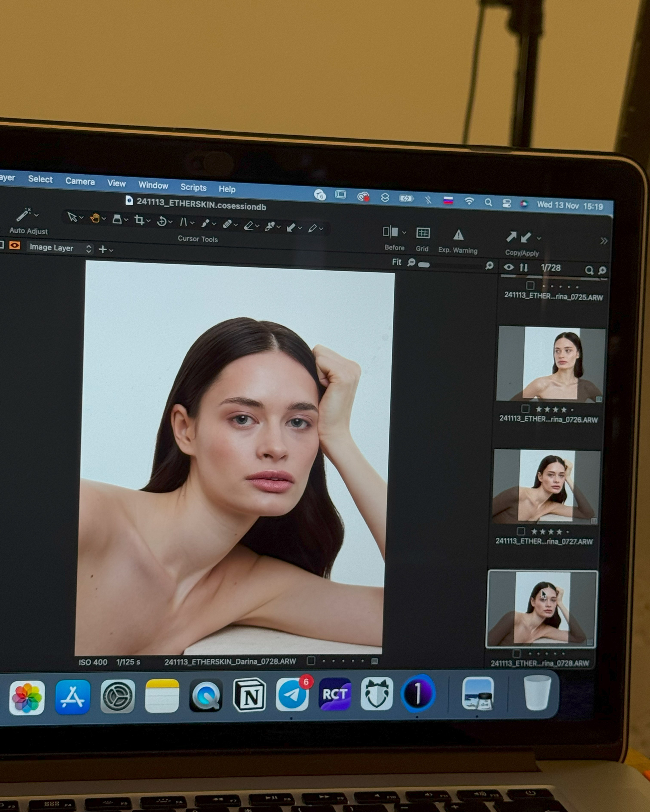This screenshot has width=650, height=812.
Task: Tick checkbox under the 0726 thumbnail
Action: (525, 409)
